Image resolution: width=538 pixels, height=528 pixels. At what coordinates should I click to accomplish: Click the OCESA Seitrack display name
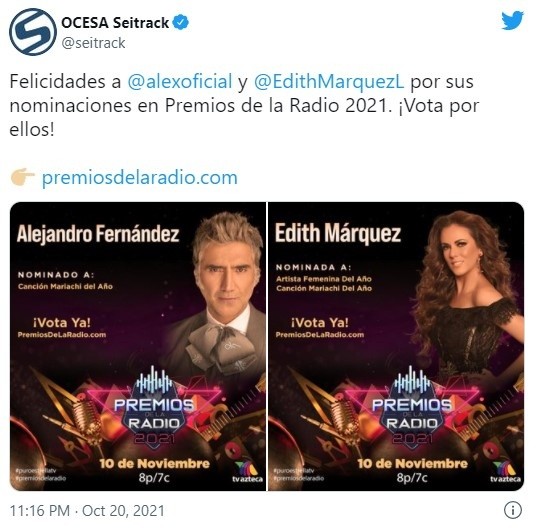(x=115, y=23)
